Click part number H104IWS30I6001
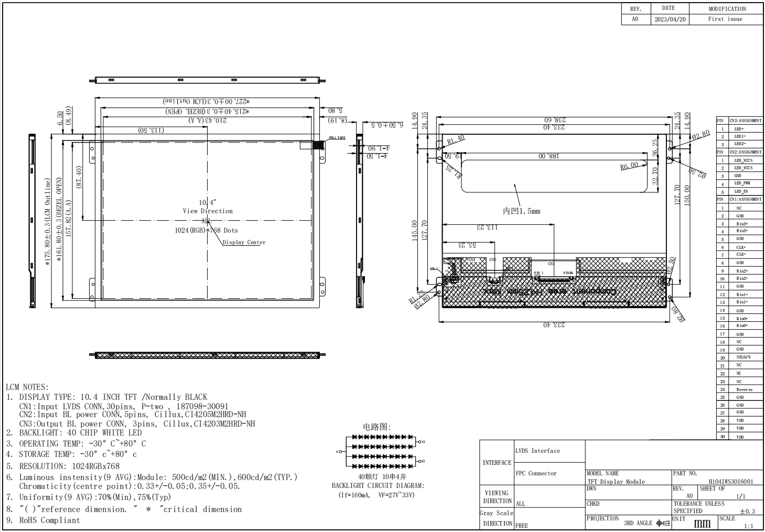Screen dimensions: 765x532 730,481
